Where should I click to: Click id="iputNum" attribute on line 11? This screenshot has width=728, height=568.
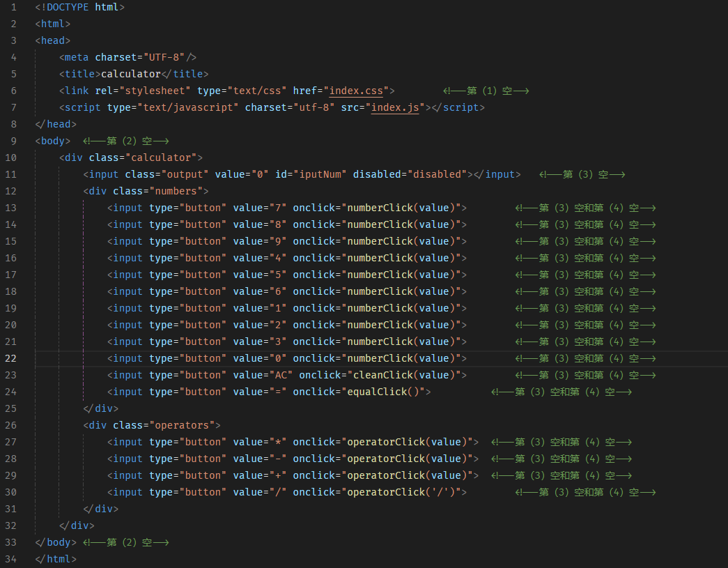point(311,174)
